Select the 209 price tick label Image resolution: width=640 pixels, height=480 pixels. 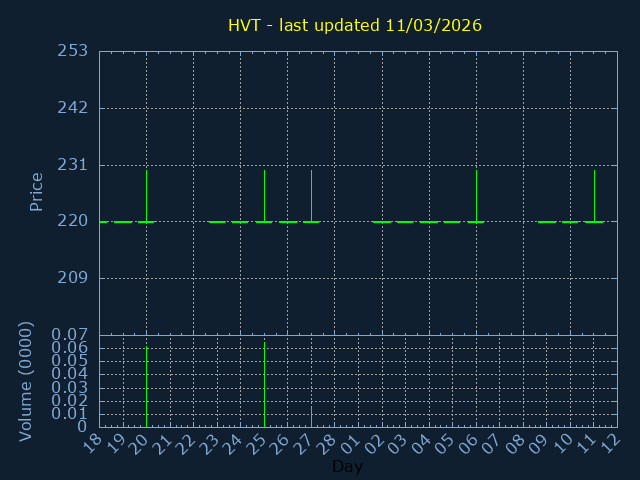click(x=72, y=278)
